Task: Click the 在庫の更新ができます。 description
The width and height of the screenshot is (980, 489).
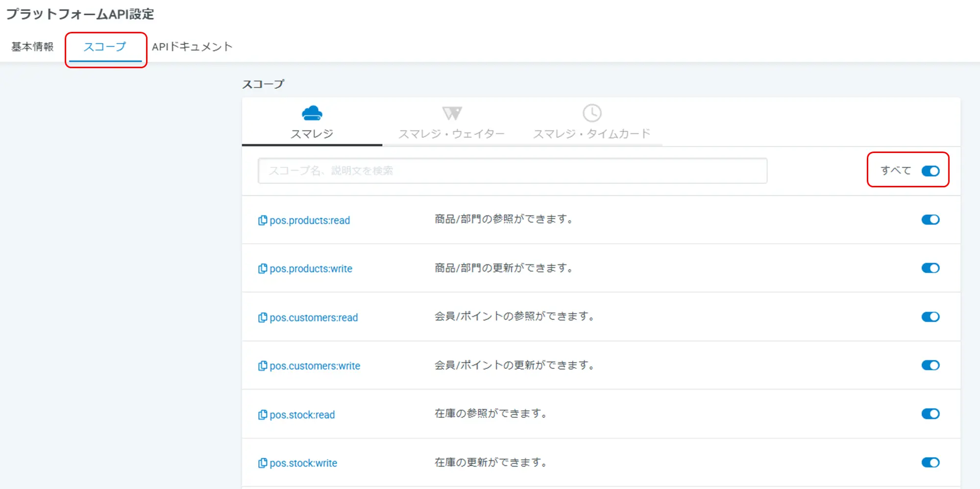Action: coord(491,462)
